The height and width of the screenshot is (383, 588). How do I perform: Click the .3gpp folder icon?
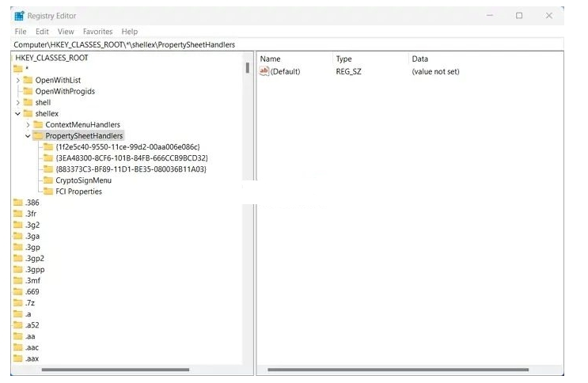tap(18, 269)
